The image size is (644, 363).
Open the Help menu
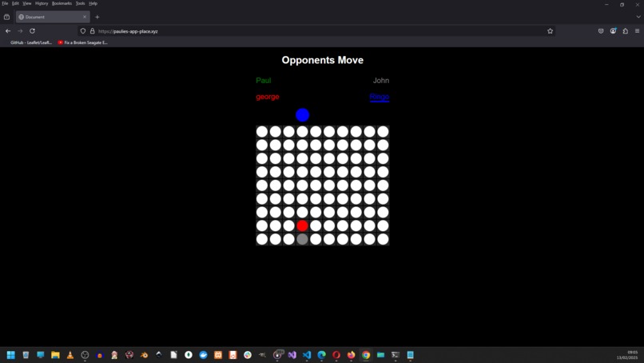[93, 3]
